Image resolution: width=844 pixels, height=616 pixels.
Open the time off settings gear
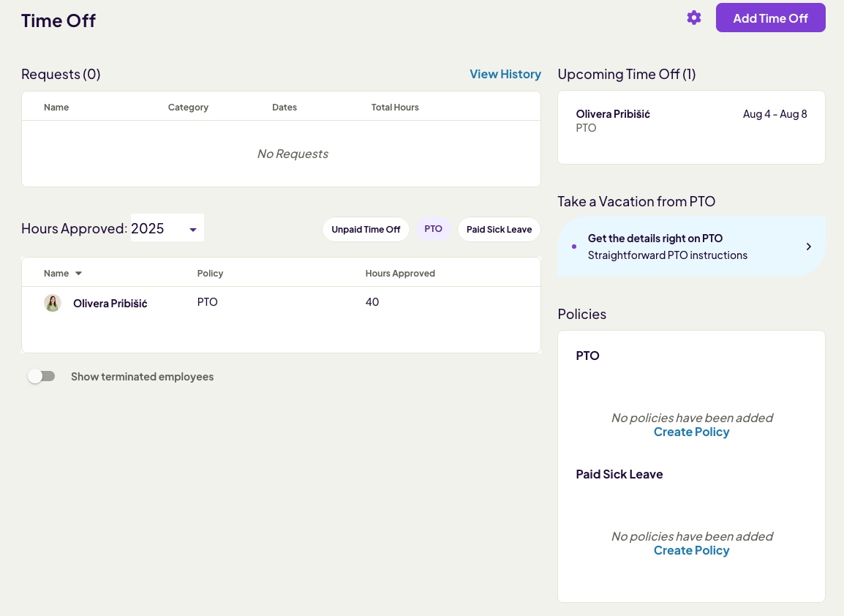click(693, 18)
